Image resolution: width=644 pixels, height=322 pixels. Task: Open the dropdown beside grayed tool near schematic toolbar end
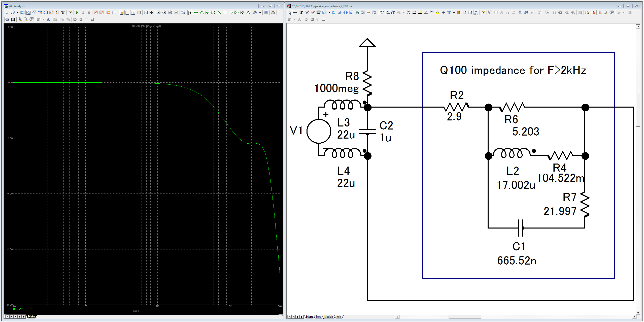623,13
